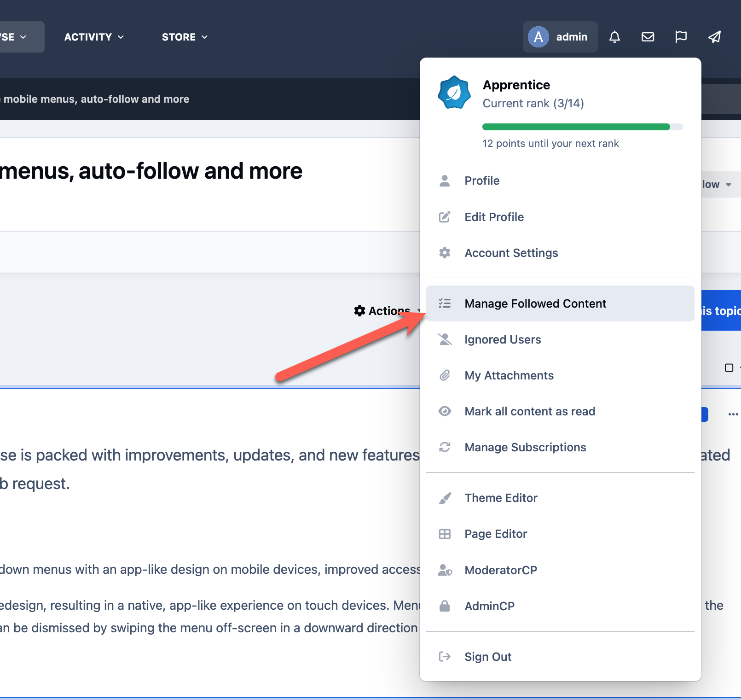This screenshot has height=700, width=741.
Task: Click the eye icon for Mark all content as read
Action: click(x=445, y=411)
